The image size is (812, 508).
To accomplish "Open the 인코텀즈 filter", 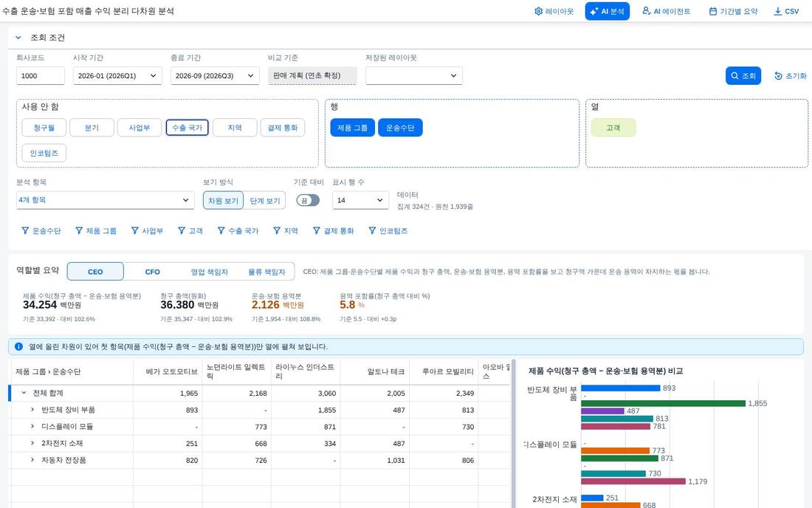I will click(x=388, y=230).
